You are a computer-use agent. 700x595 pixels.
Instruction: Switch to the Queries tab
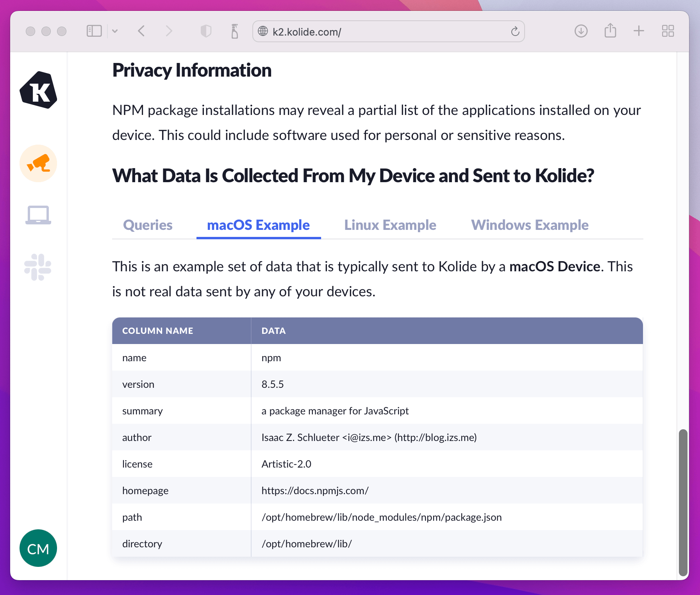[148, 225]
